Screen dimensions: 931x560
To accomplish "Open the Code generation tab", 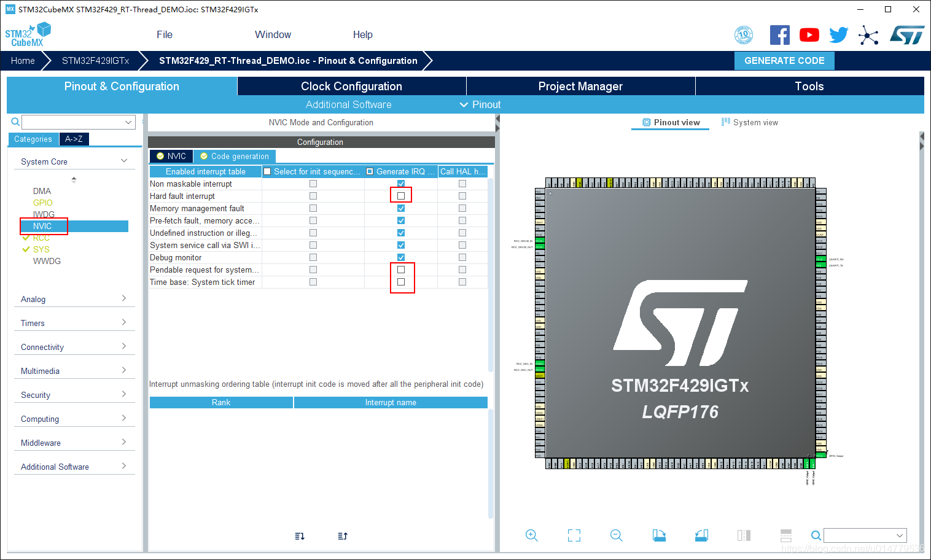I will 235,156.
